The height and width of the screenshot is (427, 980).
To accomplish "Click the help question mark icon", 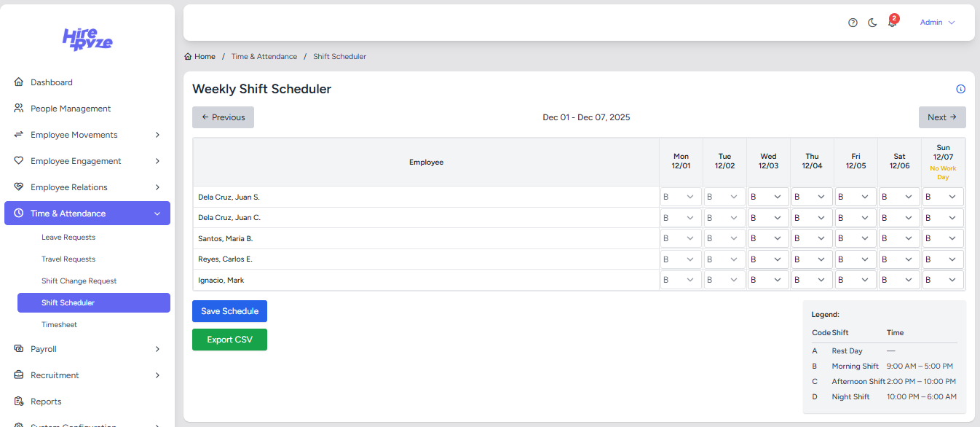I will pos(853,23).
